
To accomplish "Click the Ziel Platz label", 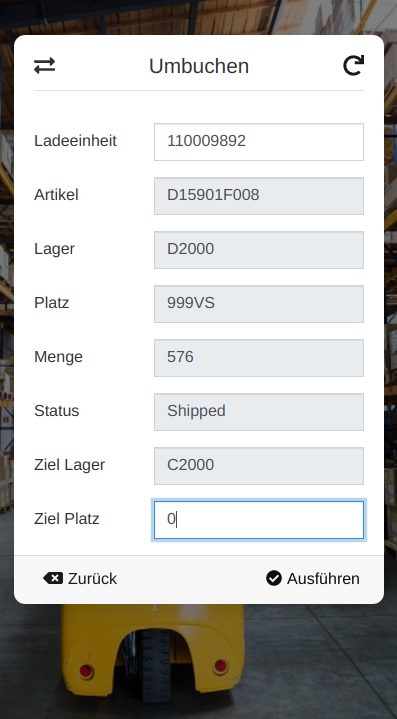I will tap(67, 519).
